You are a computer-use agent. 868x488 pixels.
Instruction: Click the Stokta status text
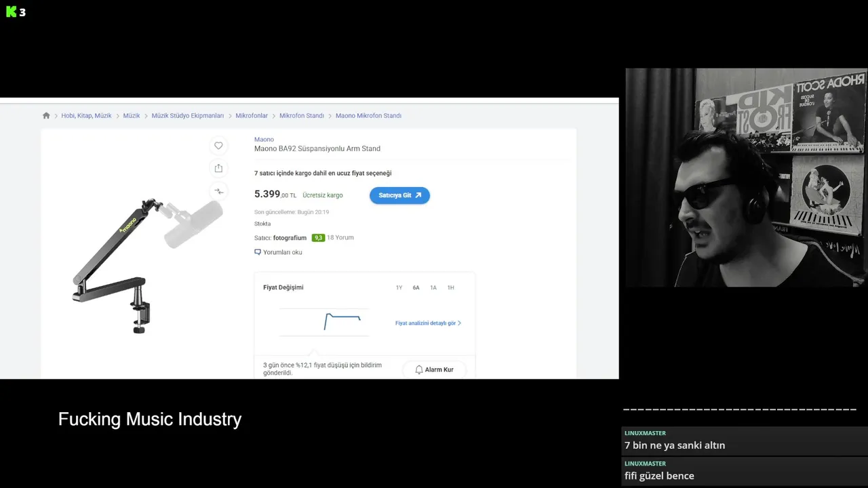point(262,224)
